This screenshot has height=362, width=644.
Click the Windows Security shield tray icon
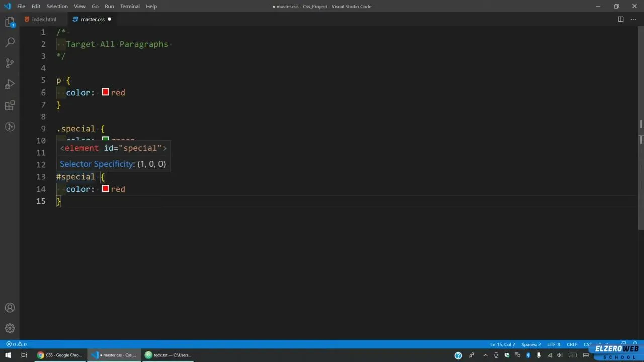[507, 355]
